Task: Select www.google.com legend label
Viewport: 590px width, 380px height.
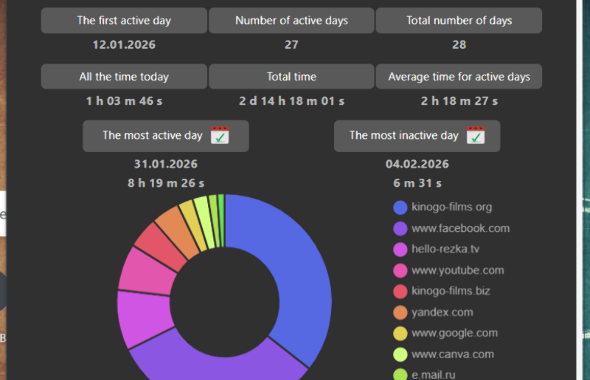Action: point(455,333)
